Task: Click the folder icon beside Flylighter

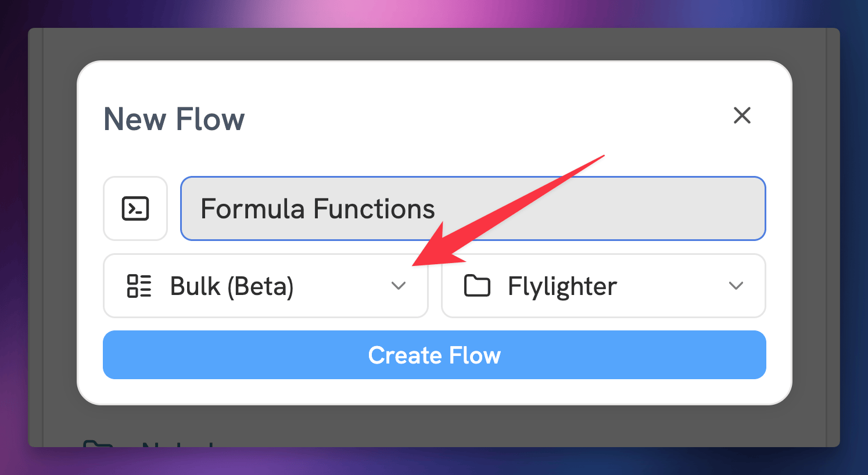Action: (477, 286)
